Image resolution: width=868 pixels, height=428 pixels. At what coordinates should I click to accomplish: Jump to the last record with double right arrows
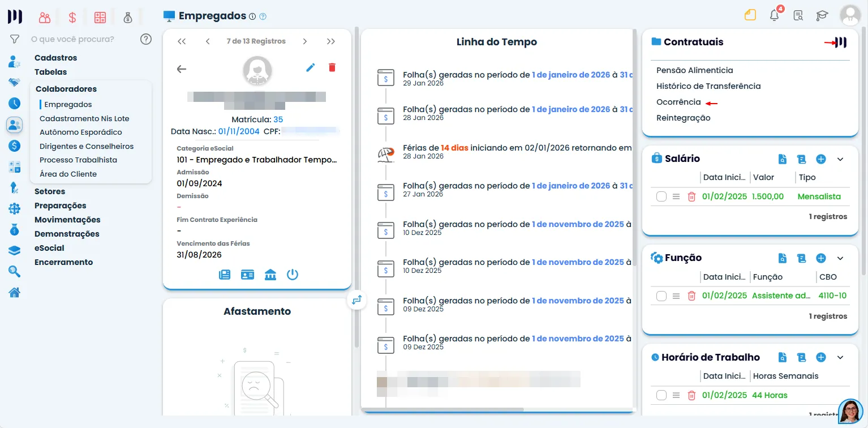point(331,41)
